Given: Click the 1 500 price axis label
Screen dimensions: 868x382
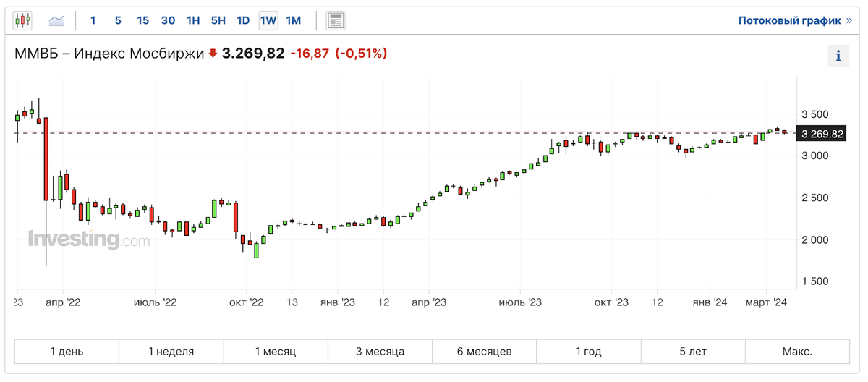Looking at the screenshot, I should [815, 281].
